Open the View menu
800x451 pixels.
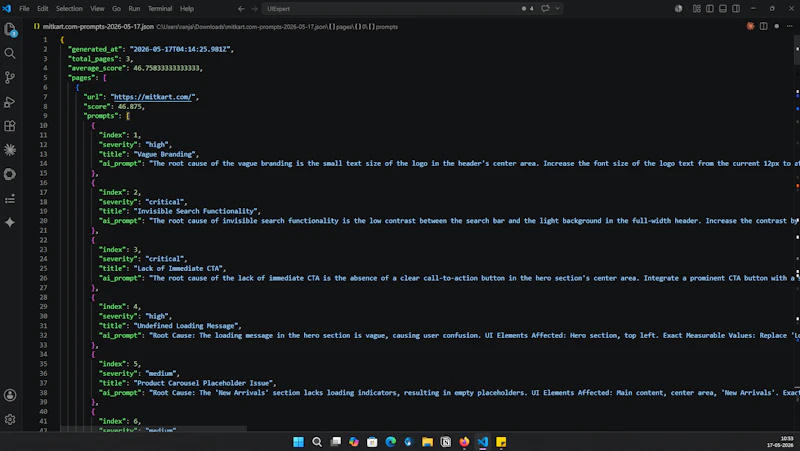97,9
